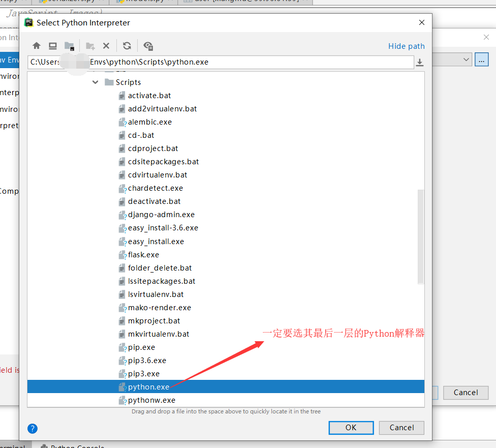Click the help question mark icon
The width and height of the screenshot is (496, 448).
32,429
